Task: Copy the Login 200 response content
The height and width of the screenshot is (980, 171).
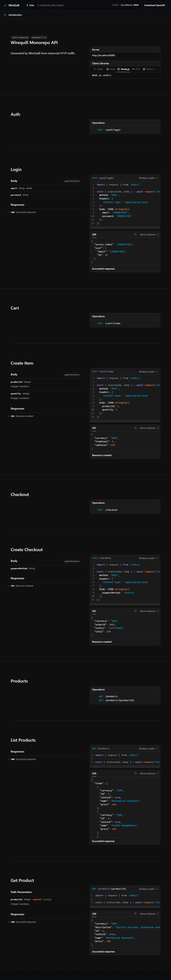Action: [135, 234]
